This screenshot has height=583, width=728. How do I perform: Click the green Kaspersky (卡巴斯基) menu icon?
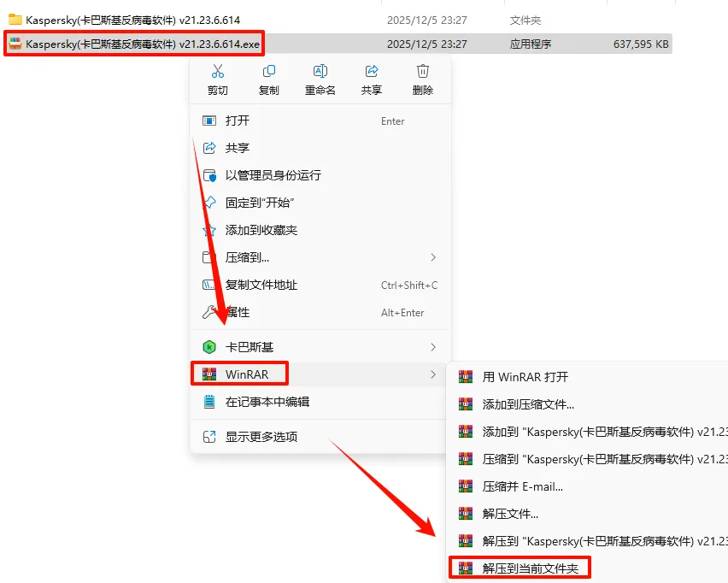(209, 347)
